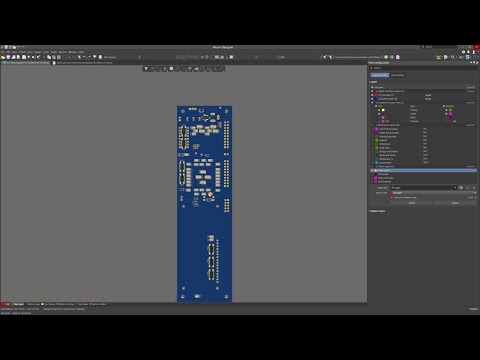
Task: Open the layer sets dropdown
Action: tap(424, 188)
